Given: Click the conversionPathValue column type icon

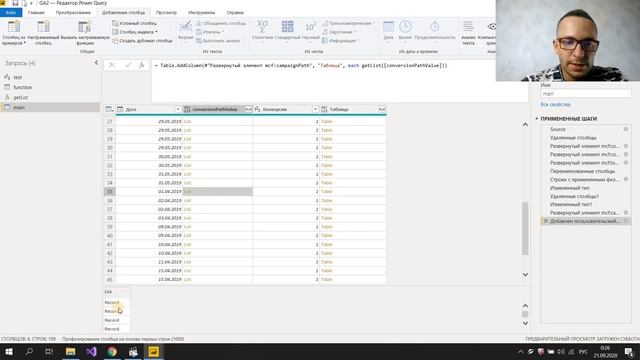Looking at the screenshot, I should pyautogui.click(x=187, y=109).
